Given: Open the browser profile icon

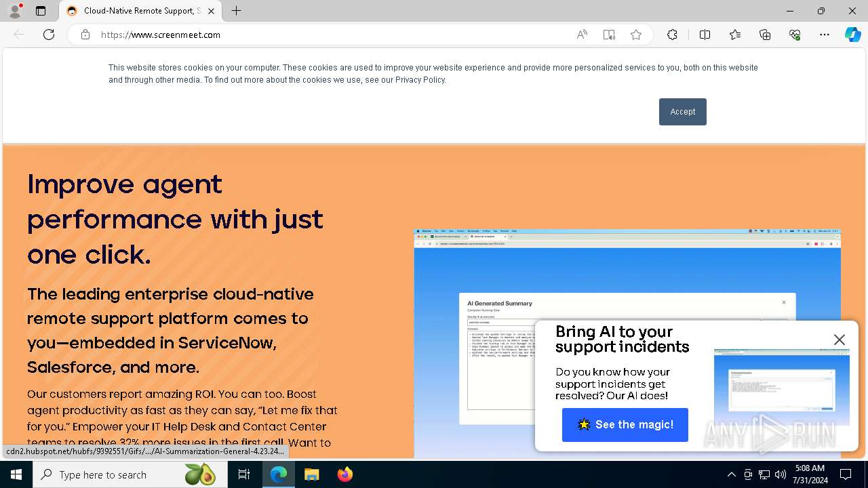Looking at the screenshot, I should pyautogui.click(x=15, y=11).
